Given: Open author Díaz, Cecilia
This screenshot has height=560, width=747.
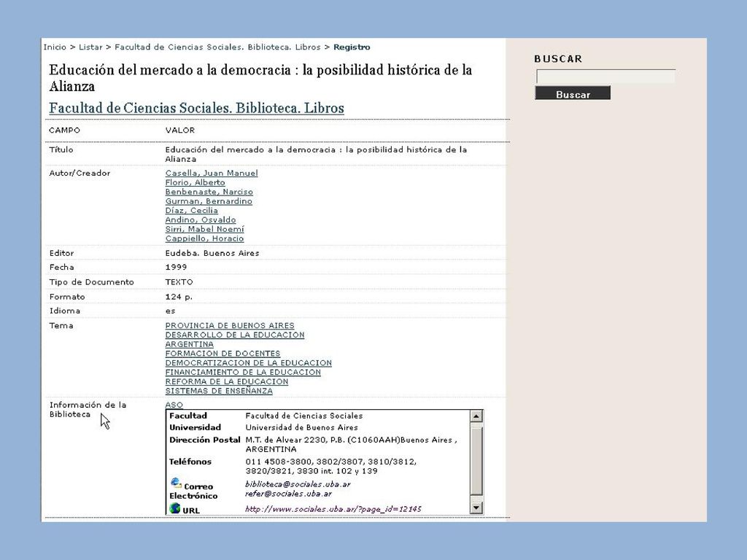Looking at the screenshot, I should tap(192, 211).
